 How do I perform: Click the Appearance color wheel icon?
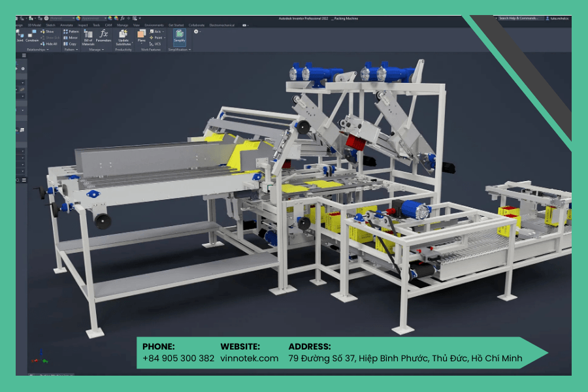coord(78,18)
